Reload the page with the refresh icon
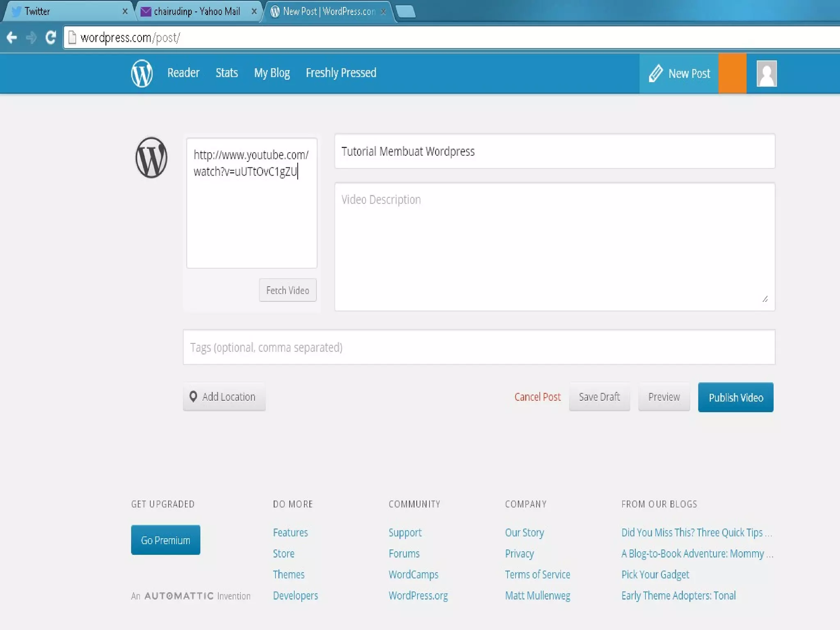Screen dimensions: 840x630 coord(50,38)
